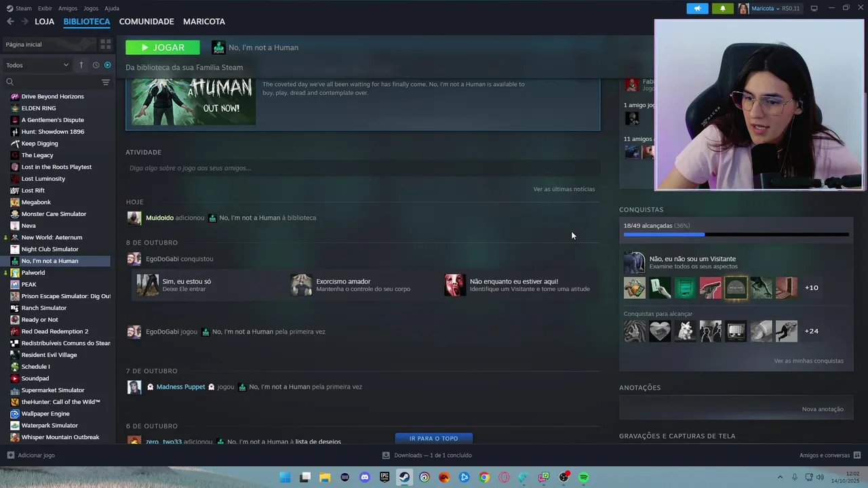Image resolution: width=868 pixels, height=488 pixels.
Task: Select PEAK in the game list
Action: pyautogui.click(x=28, y=284)
